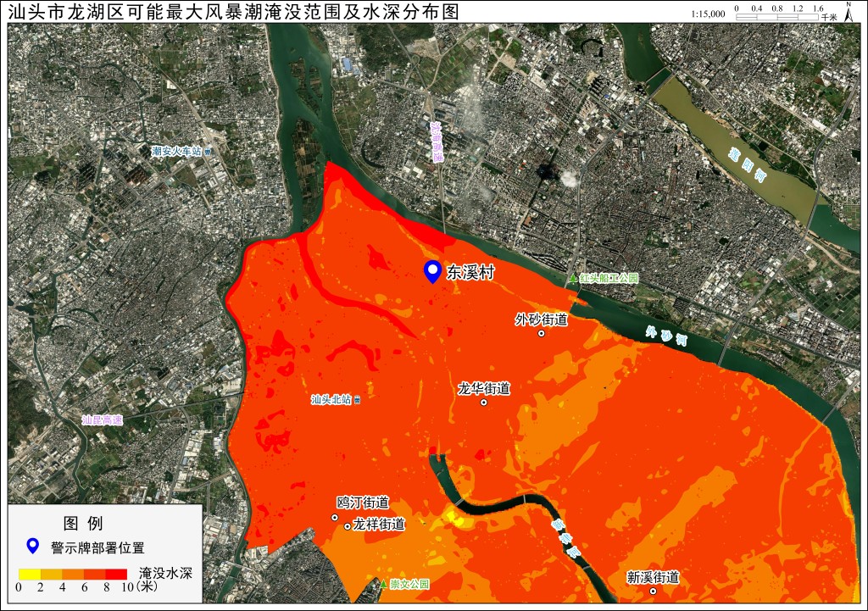Click the yellow 0-2 meter depth swatch

pos(30,575)
